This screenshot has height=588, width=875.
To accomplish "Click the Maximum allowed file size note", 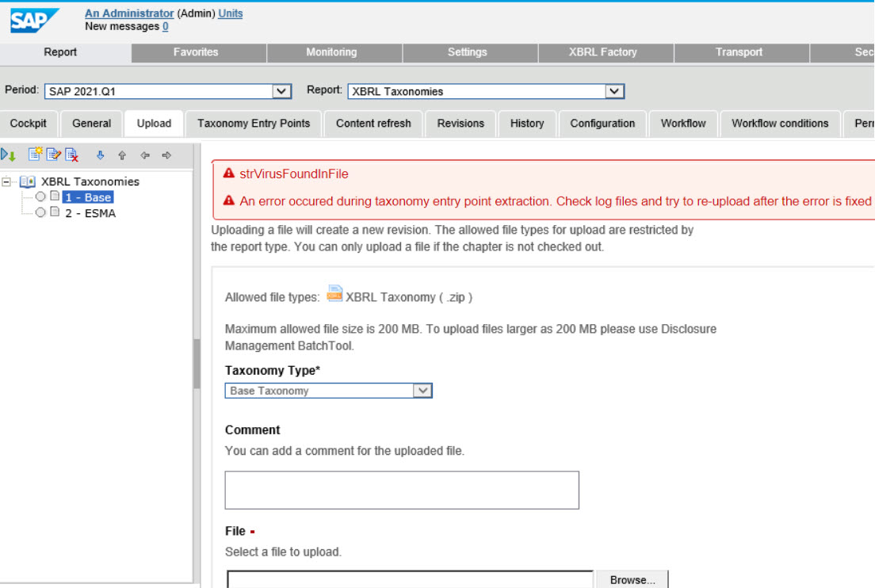I will pyautogui.click(x=471, y=337).
